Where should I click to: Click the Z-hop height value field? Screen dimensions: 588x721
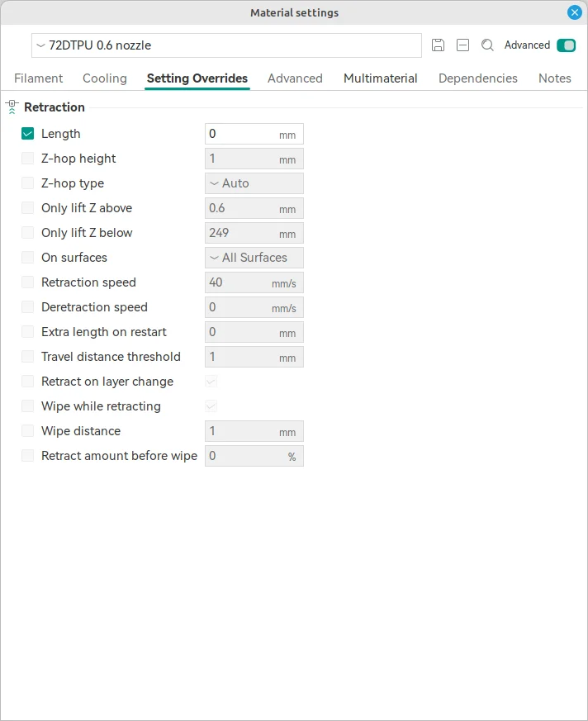[x=254, y=159]
